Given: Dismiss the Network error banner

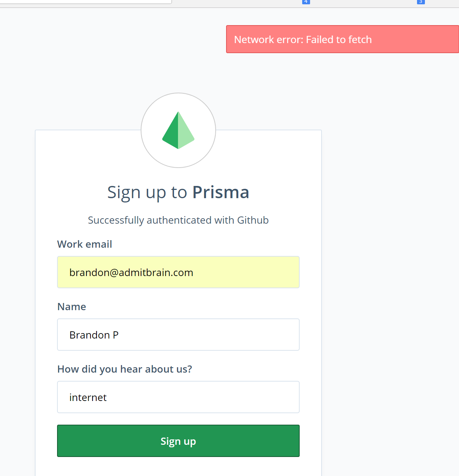Looking at the screenshot, I should 342,39.
